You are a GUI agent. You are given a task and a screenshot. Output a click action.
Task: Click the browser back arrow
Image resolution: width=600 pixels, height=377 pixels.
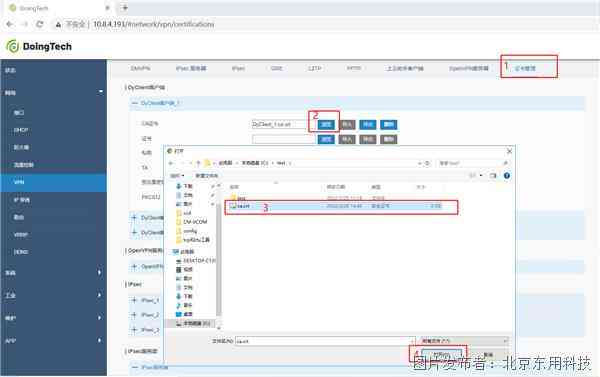point(10,24)
